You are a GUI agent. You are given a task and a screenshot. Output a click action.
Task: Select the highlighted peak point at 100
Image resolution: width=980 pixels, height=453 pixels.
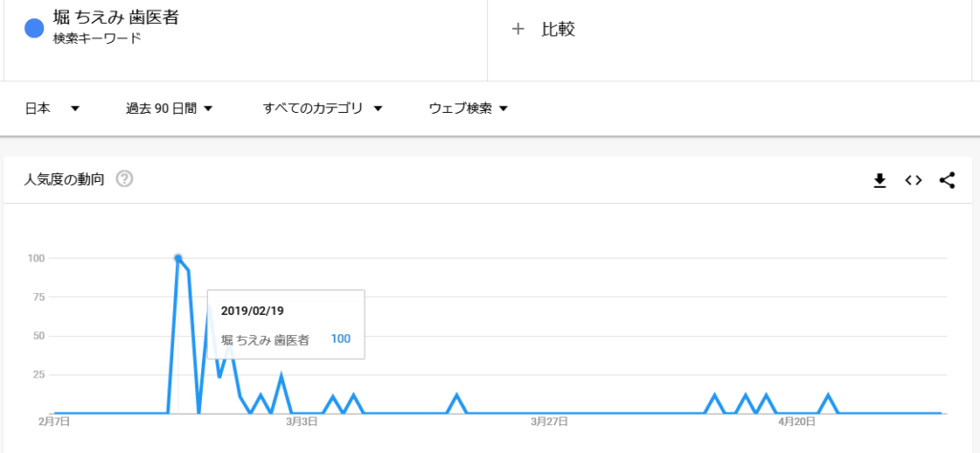tap(178, 259)
